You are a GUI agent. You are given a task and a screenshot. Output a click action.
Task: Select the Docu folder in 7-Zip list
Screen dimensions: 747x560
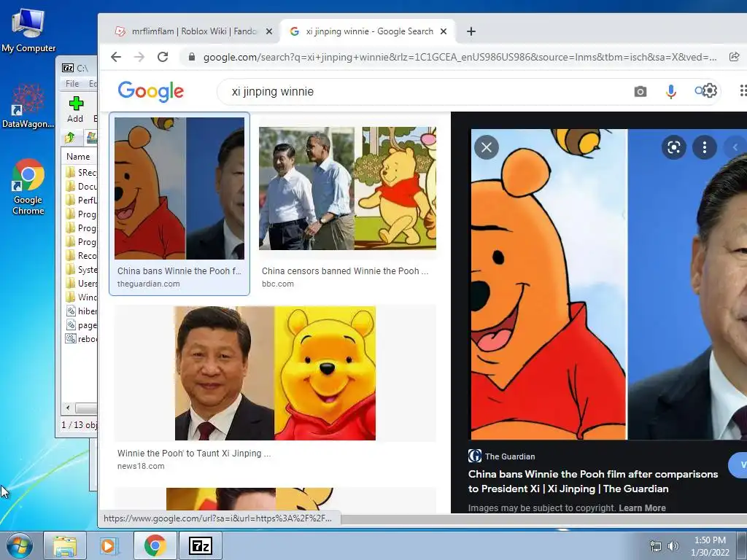81,186
